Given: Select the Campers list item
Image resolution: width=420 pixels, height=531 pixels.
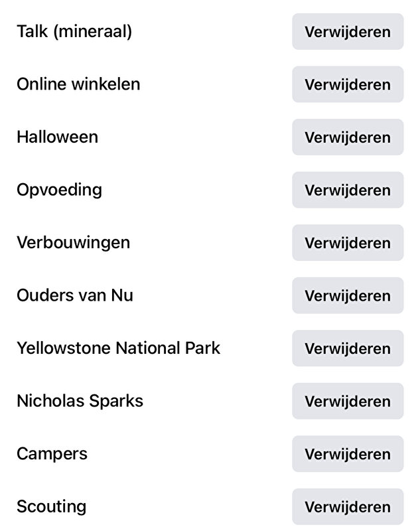Looking at the screenshot, I should click(52, 454).
